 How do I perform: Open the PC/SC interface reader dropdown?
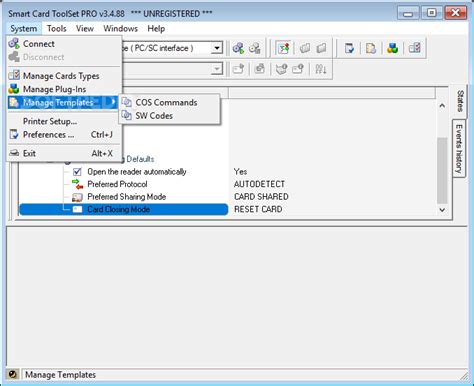[217, 48]
